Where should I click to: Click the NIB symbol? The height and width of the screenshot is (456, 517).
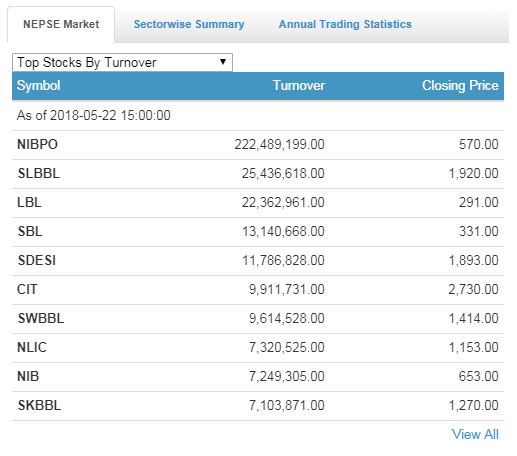28,376
